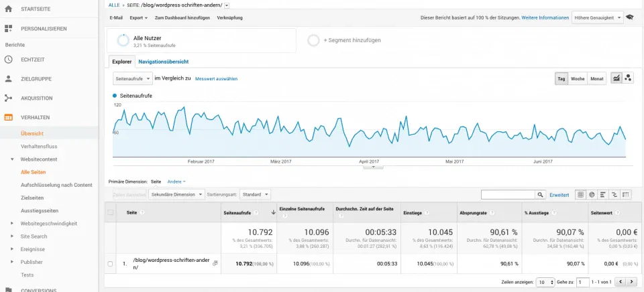Switch to the motion chart bubbles icon
The height and width of the screenshot is (292, 644).
[x=628, y=78]
